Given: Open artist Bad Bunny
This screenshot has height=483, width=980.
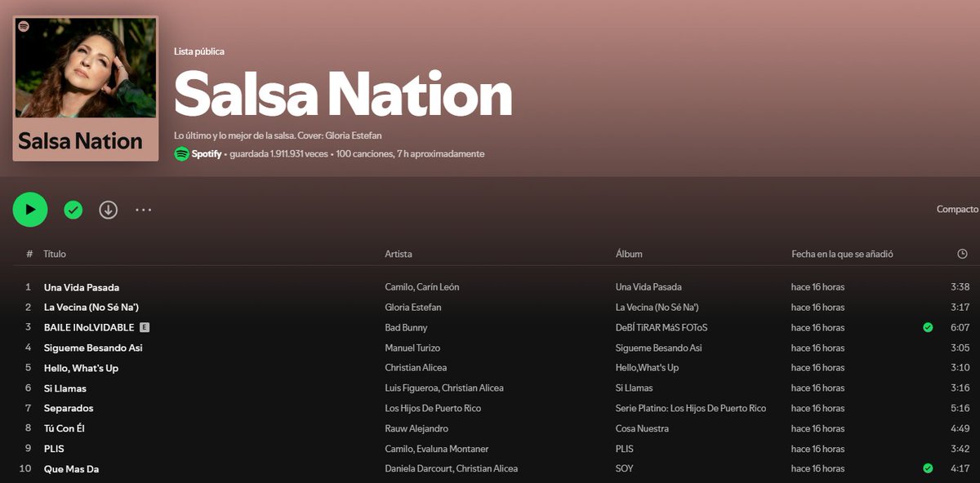Looking at the screenshot, I should (x=406, y=327).
